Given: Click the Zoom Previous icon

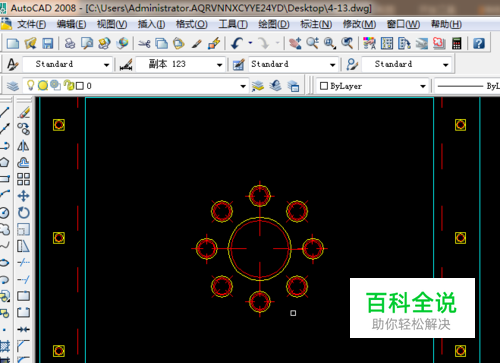Looking at the screenshot, I should [347, 43].
